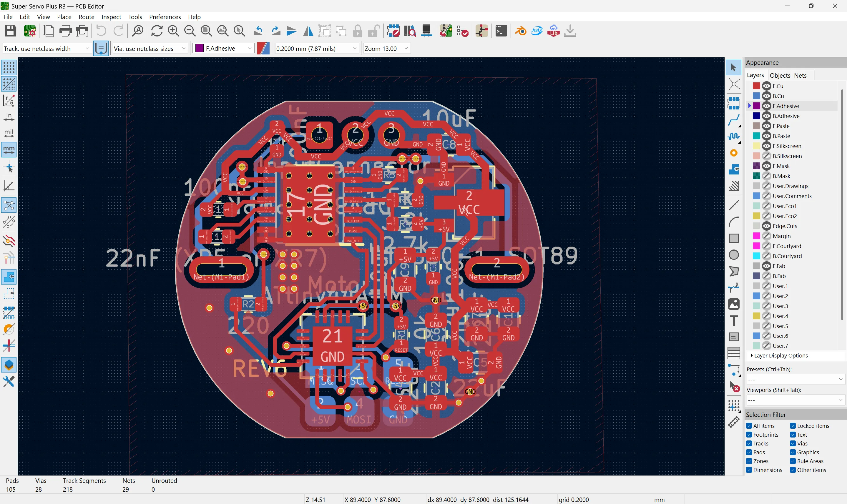Uncheck the Footprints filter checkbox
Image resolution: width=847 pixels, height=504 pixels.
coord(749,435)
